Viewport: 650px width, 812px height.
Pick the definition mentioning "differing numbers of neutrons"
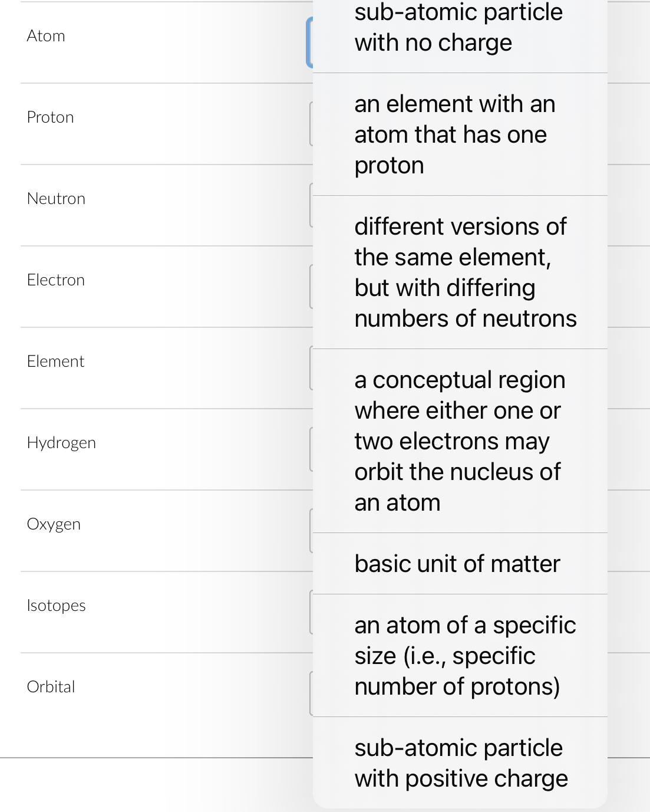click(x=460, y=272)
